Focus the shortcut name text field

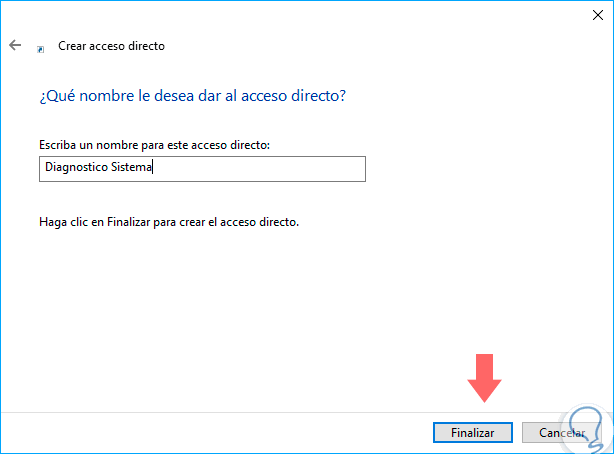[x=200, y=169]
